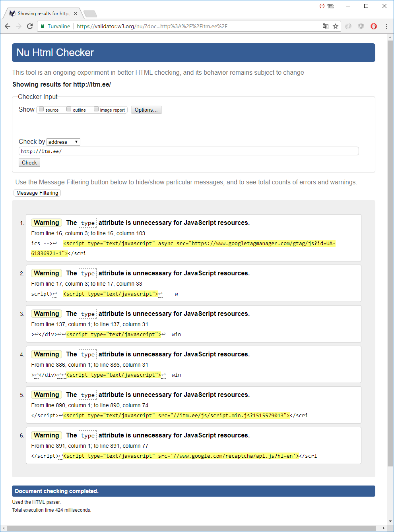Viewport: 394px width, 532px height.
Task: Click the green padlock security icon
Action: coord(43,26)
